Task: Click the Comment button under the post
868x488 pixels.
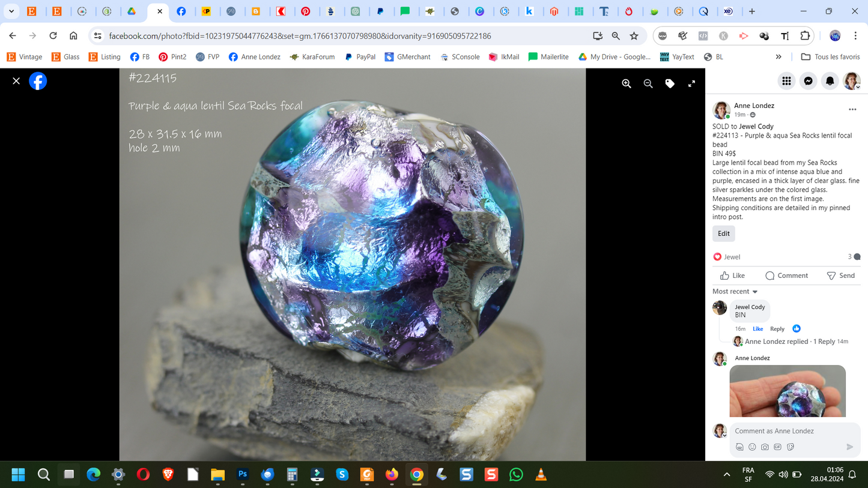Action: [786, 276]
